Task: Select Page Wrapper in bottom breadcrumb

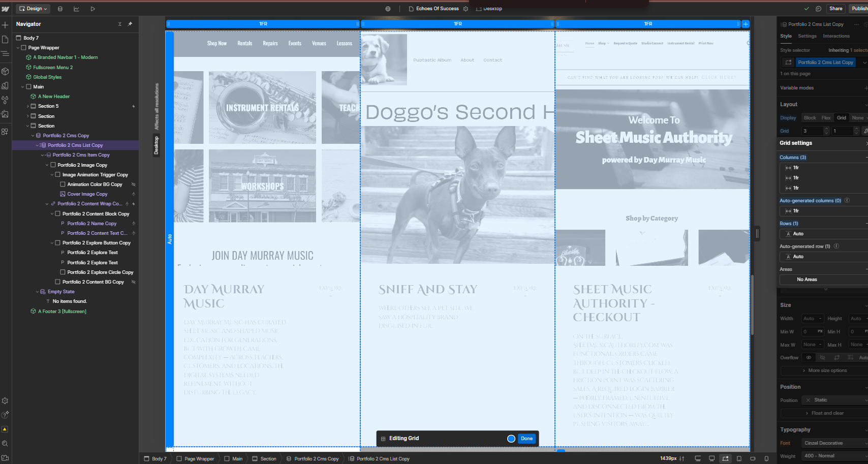Action: tap(195, 458)
